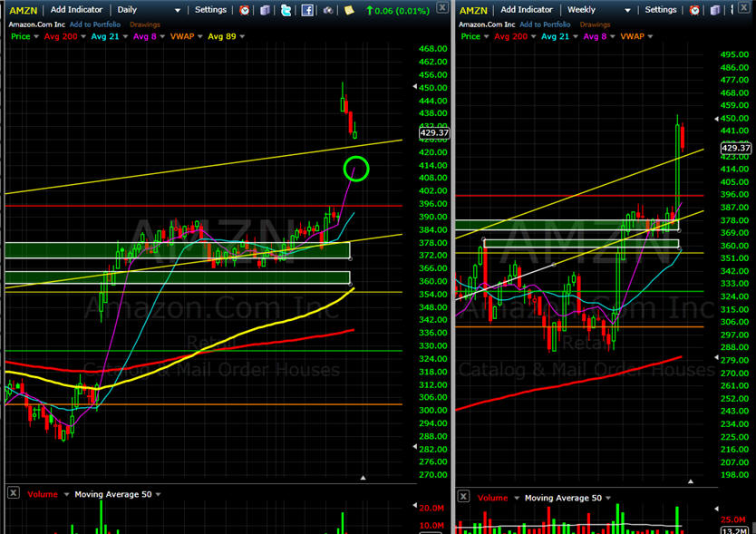Click the AMZN ticker in the Weekly chart
Image resolution: width=756 pixels, height=534 pixels.
(x=473, y=10)
